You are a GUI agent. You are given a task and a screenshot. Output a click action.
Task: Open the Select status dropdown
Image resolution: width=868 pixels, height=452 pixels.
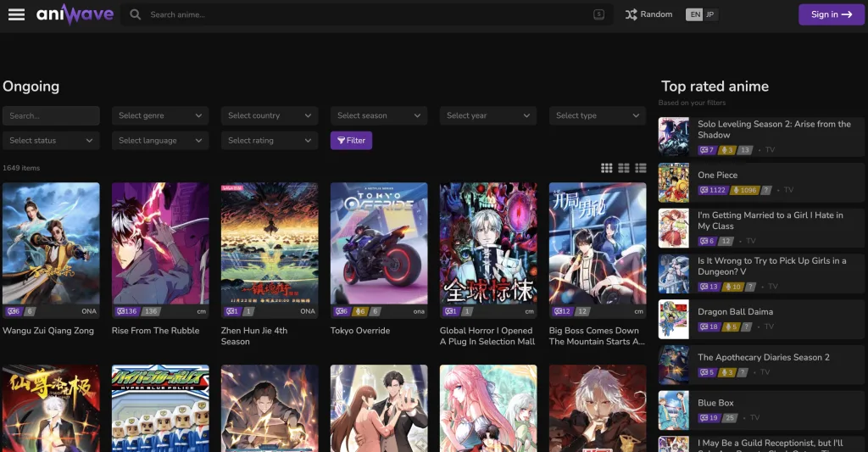[x=51, y=141]
